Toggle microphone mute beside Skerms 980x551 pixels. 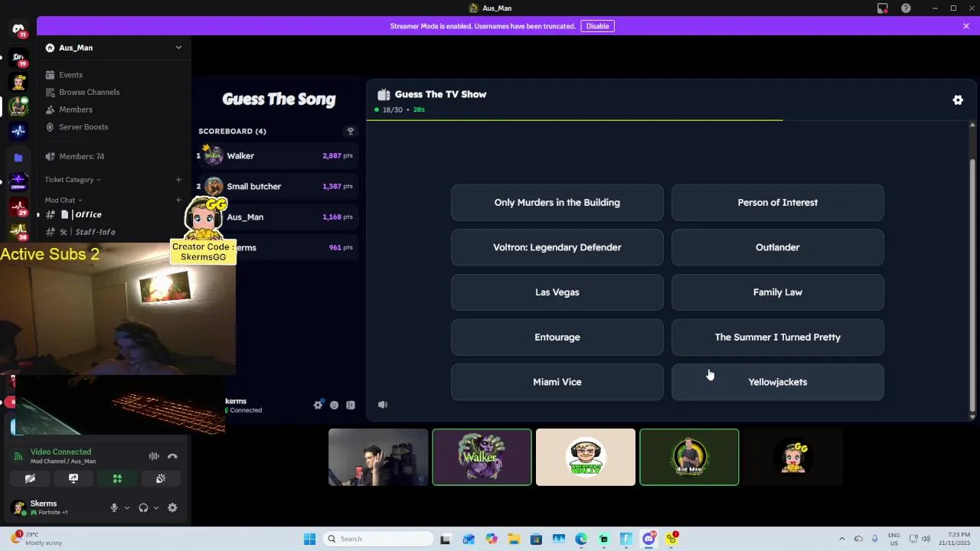click(x=114, y=507)
